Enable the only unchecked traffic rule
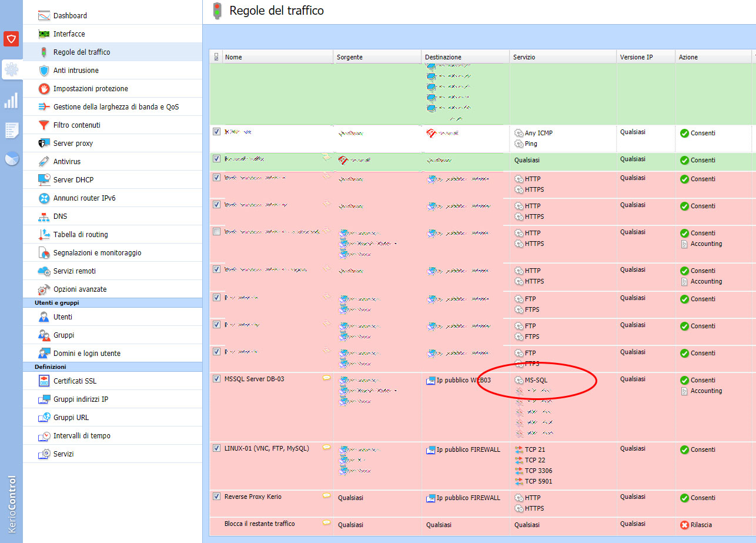 (216, 231)
